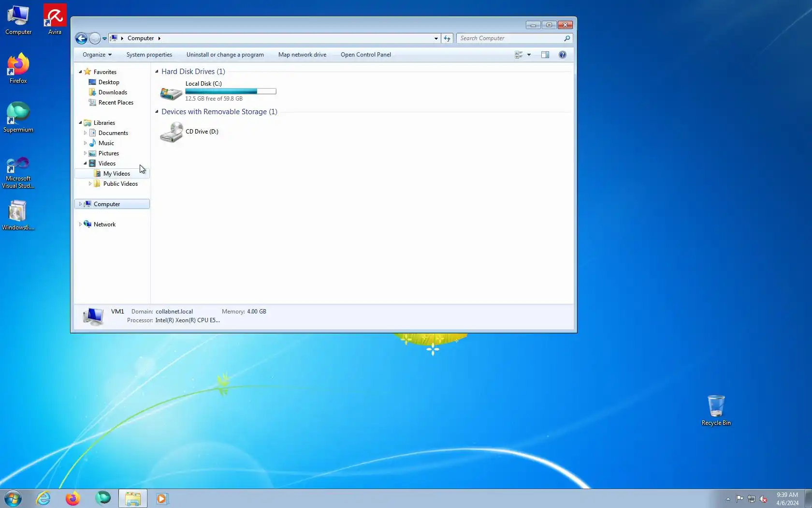Click the Avira desktop shortcut icon
Viewport: 812px width, 508px height.
coord(55,20)
